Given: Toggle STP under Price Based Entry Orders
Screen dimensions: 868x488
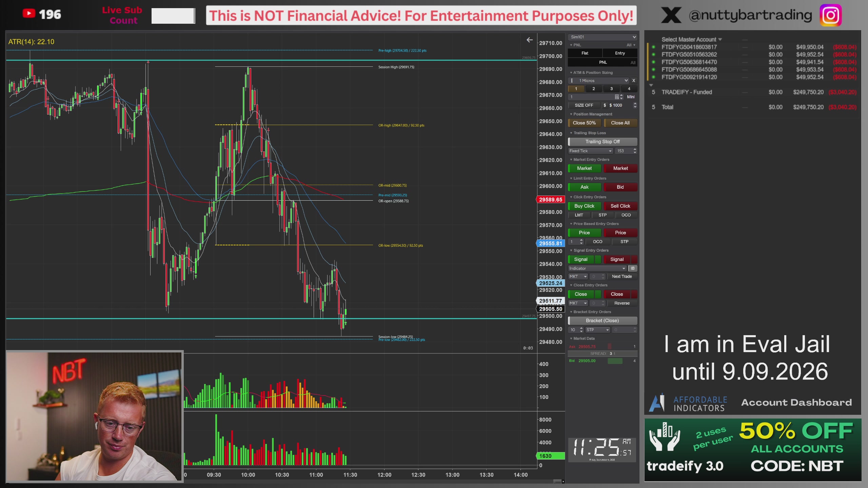Looking at the screenshot, I should [624, 242].
